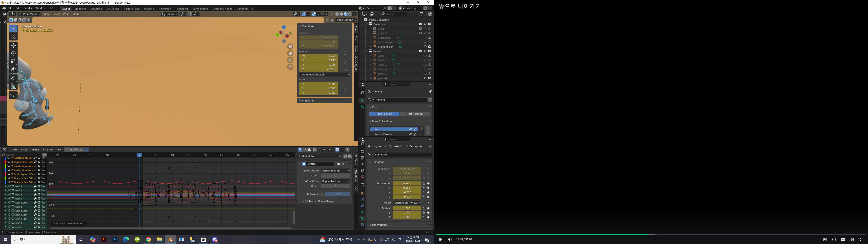Activate the Transform tool
This screenshot has height=244, width=868.
point(13,69)
